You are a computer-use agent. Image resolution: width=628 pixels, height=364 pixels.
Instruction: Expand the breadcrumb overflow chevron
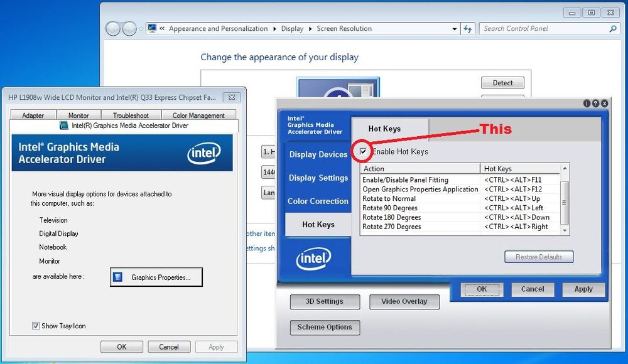162,28
